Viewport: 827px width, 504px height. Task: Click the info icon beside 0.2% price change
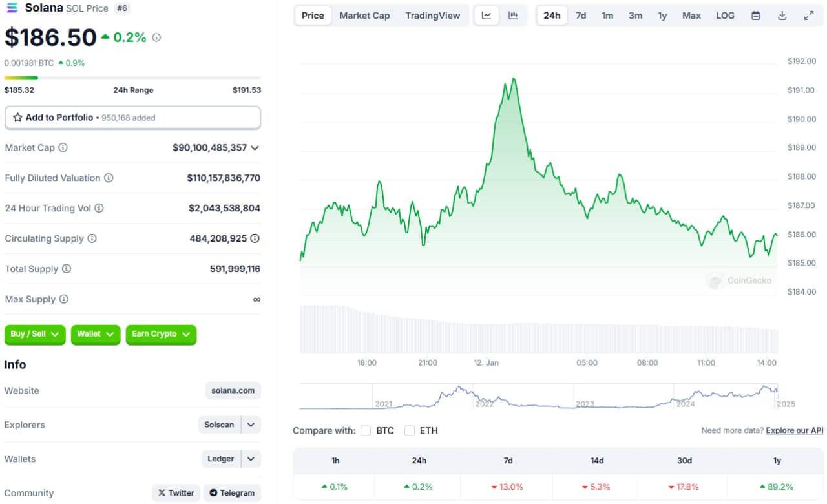click(x=156, y=37)
